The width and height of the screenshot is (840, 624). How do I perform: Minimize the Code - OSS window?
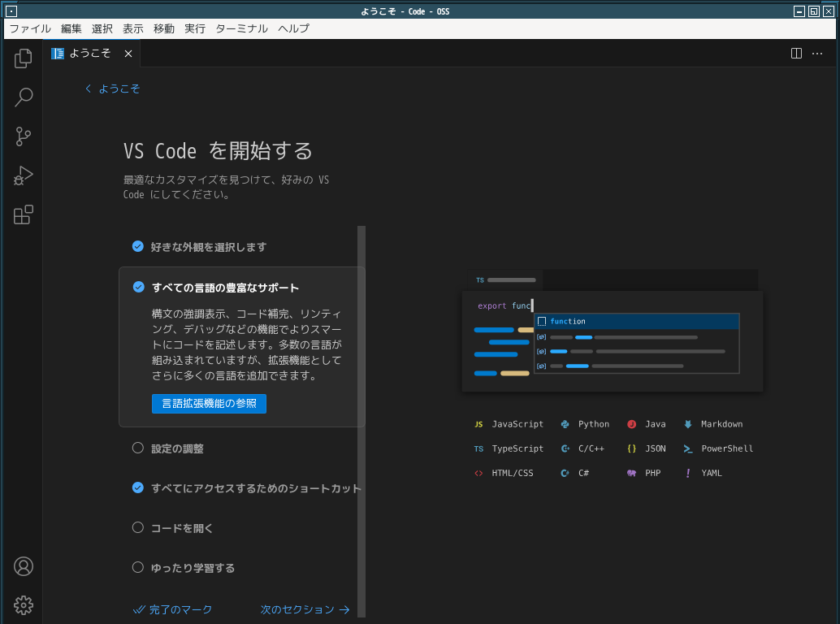pos(799,11)
